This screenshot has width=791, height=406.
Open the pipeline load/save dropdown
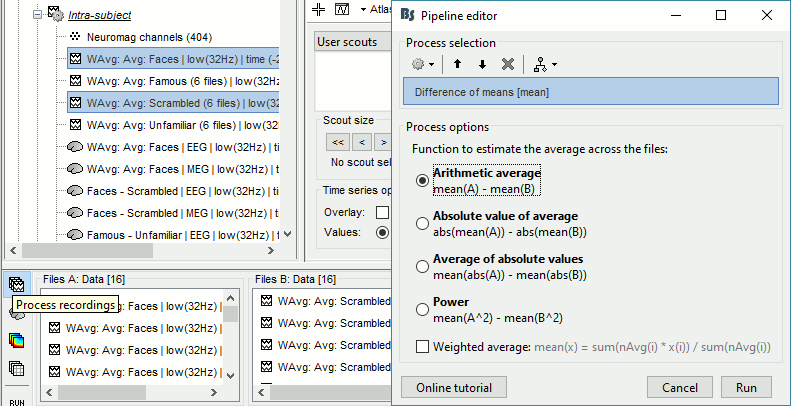click(546, 64)
